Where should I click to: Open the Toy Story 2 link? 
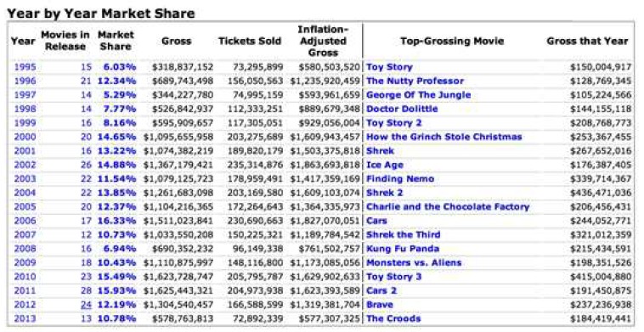pyautogui.click(x=394, y=123)
